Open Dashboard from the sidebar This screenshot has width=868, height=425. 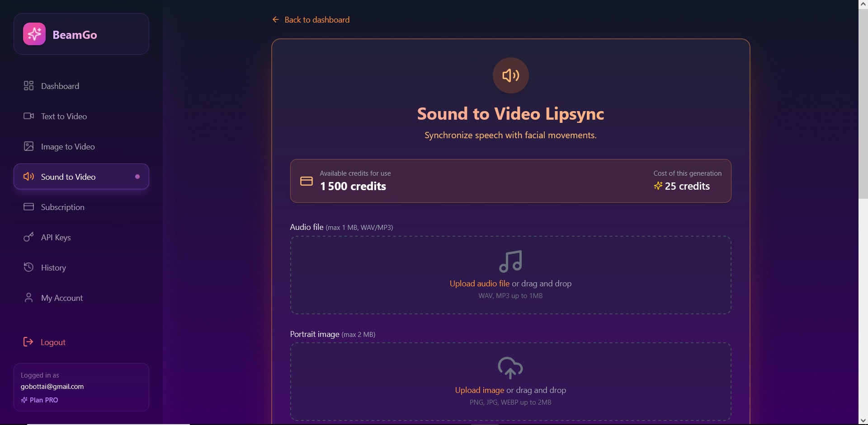click(x=81, y=86)
